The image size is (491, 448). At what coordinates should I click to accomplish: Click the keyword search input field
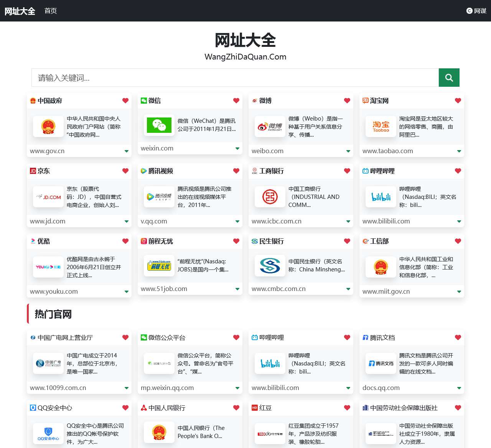(x=235, y=78)
